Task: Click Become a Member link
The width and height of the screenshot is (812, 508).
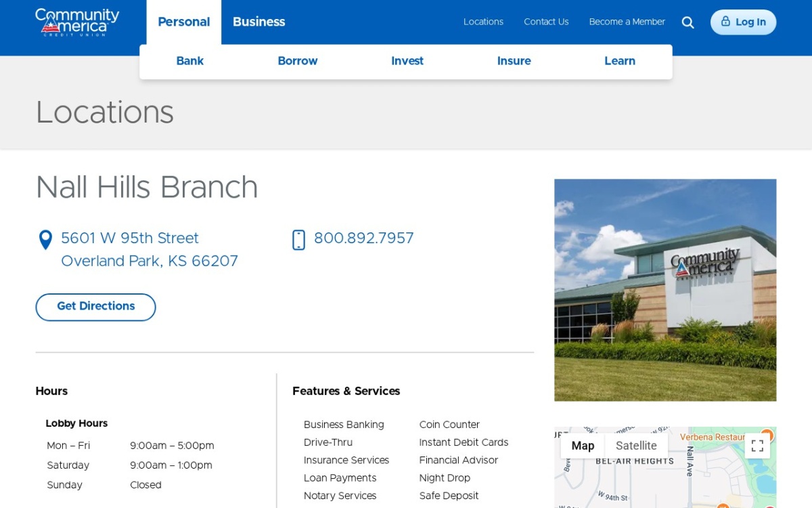Action: 627,22
